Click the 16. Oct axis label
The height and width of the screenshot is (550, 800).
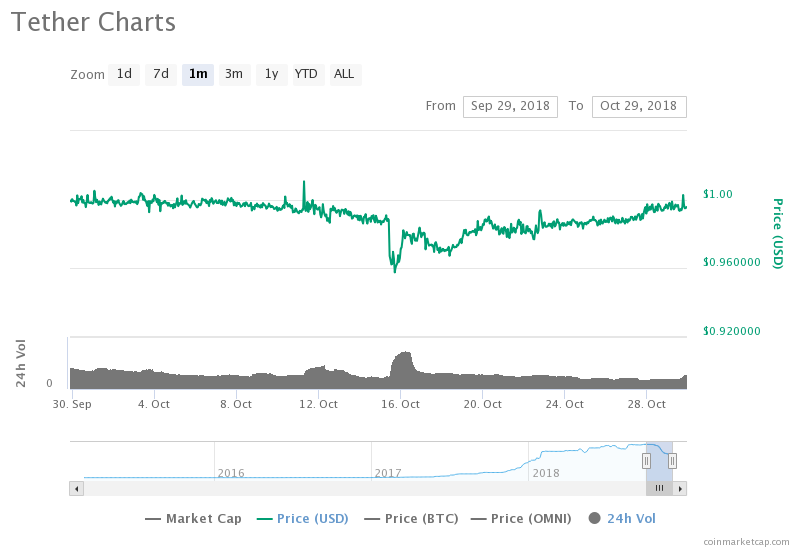click(x=401, y=404)
